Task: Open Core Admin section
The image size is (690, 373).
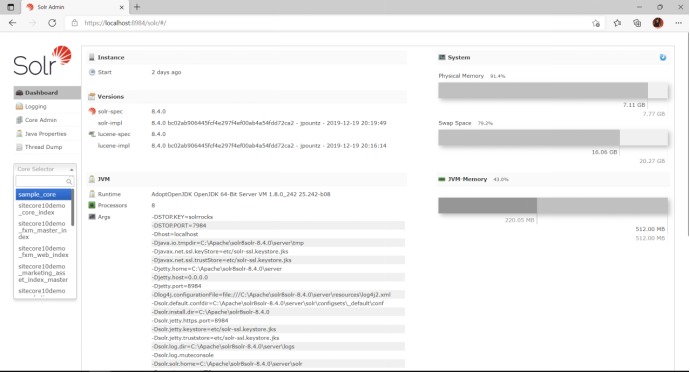Action: 40,120
